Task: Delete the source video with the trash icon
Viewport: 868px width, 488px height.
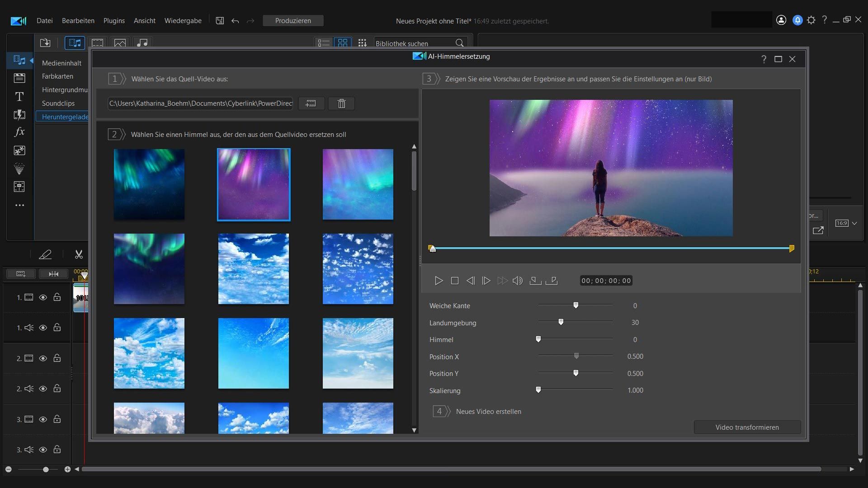Action: pos(341,103)
